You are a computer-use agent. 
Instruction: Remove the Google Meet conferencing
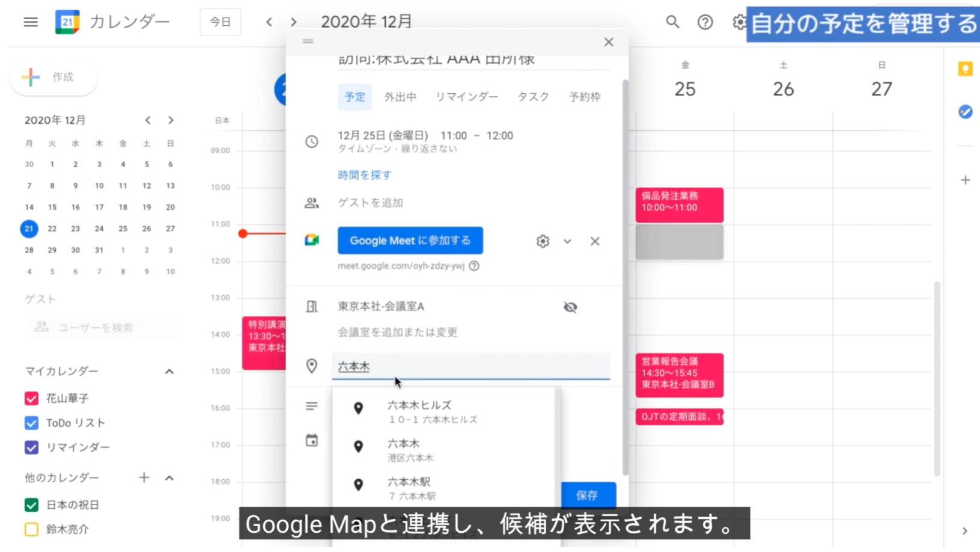595,241
